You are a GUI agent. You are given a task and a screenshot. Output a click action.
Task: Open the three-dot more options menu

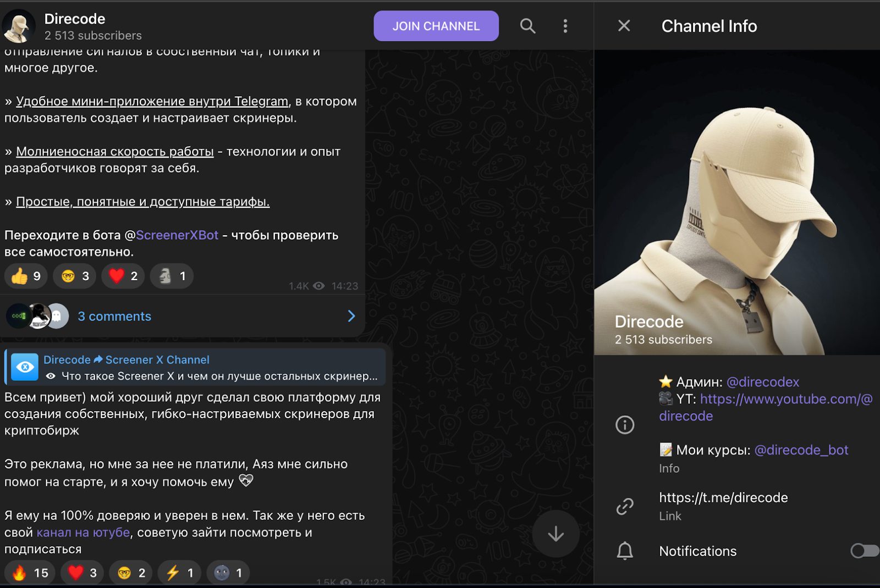tap(565, 26)
